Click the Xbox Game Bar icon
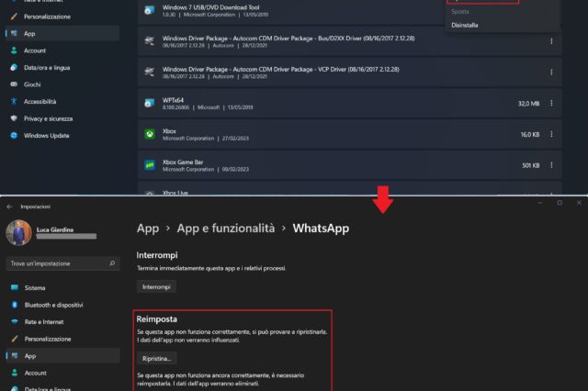This screenshot has height=391, width=588. [x=149, y=165]
